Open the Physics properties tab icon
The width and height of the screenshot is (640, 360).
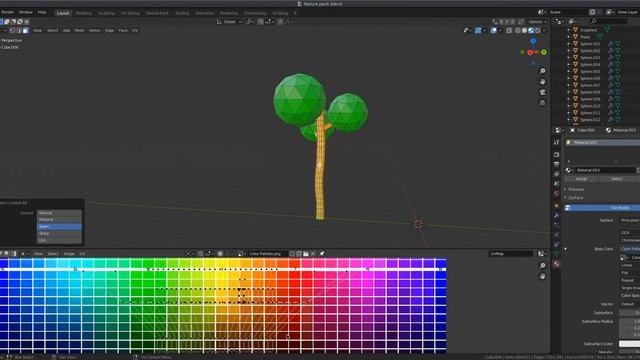coord(556,235)
